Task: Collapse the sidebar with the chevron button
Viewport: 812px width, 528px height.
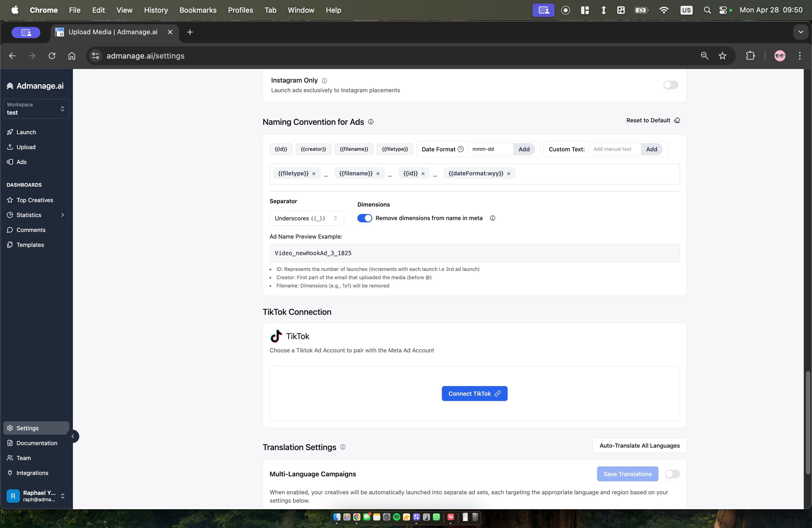Action: [73, 436]
